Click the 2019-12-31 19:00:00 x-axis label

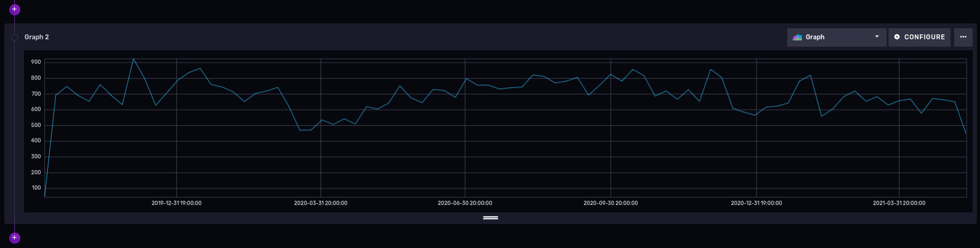coord(176,203)
